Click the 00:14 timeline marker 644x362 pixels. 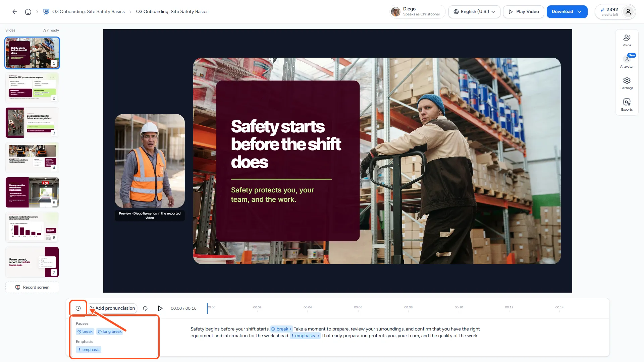559,307
